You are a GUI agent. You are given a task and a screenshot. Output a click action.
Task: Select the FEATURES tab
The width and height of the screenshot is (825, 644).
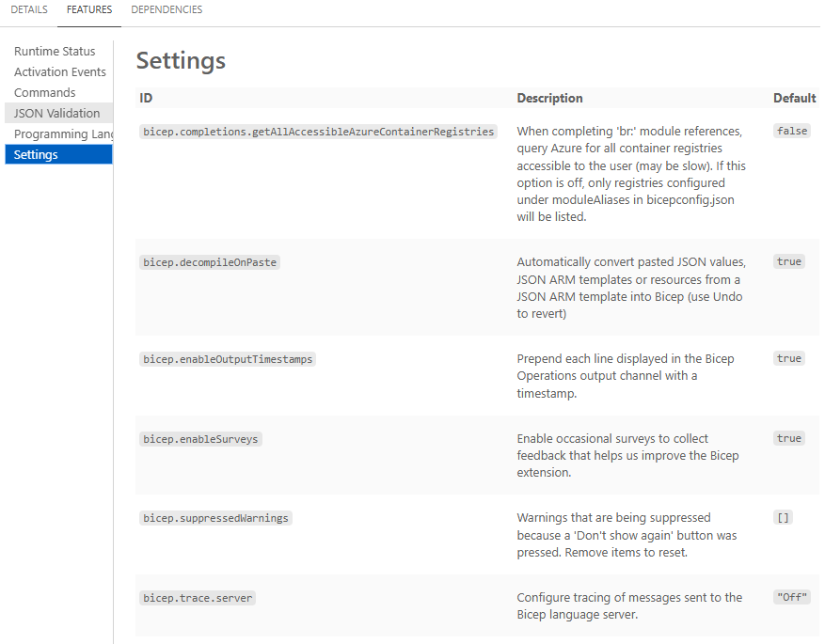point(88,9)
